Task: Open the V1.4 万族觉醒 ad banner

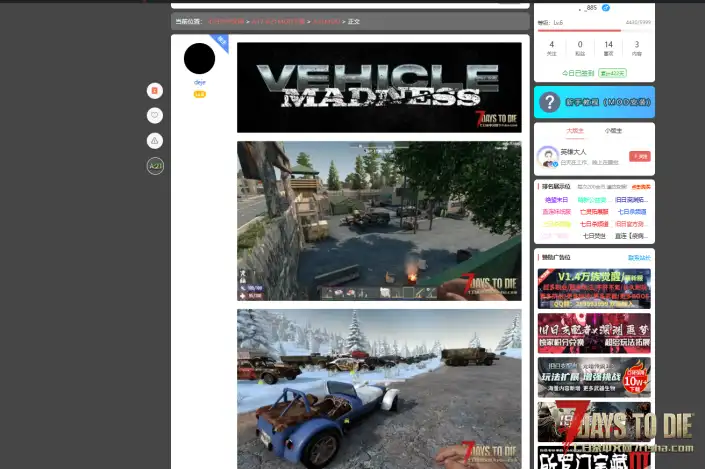Action: click(x=594, y=289)
